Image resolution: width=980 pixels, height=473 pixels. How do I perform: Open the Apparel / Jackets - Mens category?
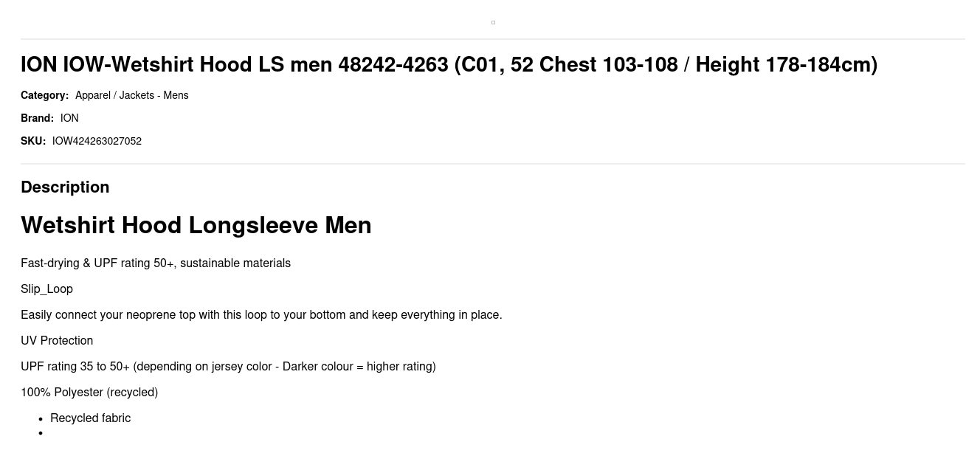(x=131, y=95)
